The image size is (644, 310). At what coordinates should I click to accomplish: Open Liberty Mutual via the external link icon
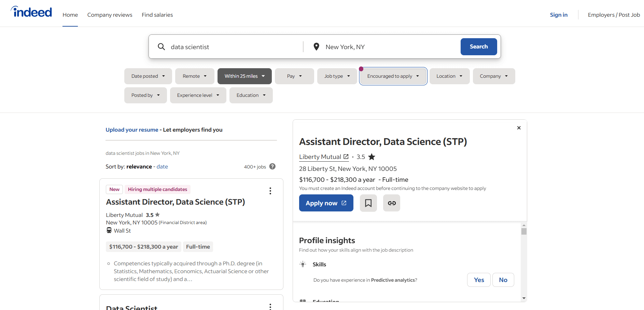click(346, 157)
